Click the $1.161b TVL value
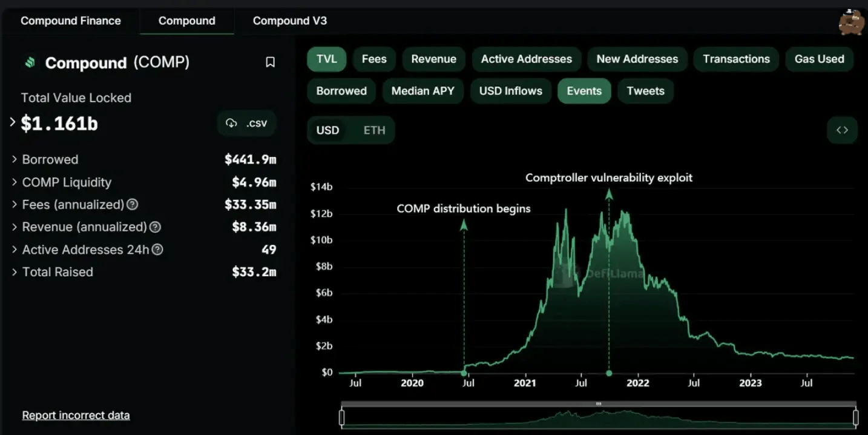The height and width of the screenshot is (435, 868). tap(59, 124)
